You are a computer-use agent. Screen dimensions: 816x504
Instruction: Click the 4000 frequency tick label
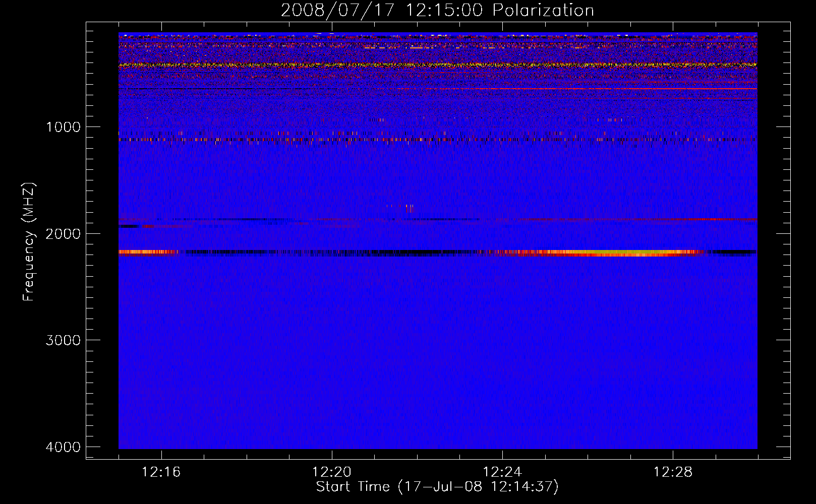tap(63, 447)
